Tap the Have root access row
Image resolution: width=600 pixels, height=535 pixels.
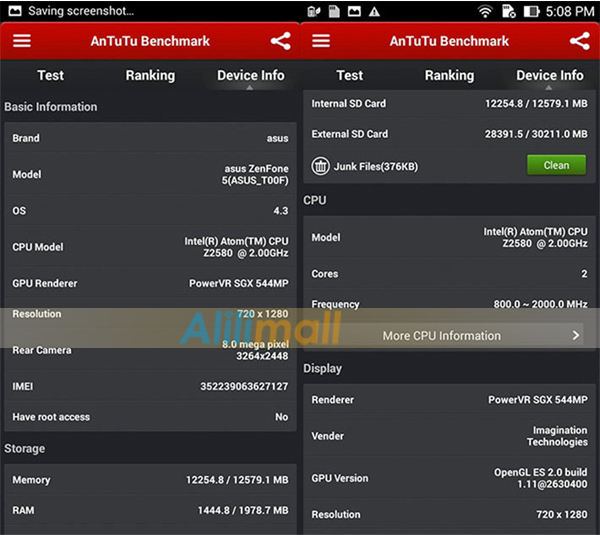point(150,417)
